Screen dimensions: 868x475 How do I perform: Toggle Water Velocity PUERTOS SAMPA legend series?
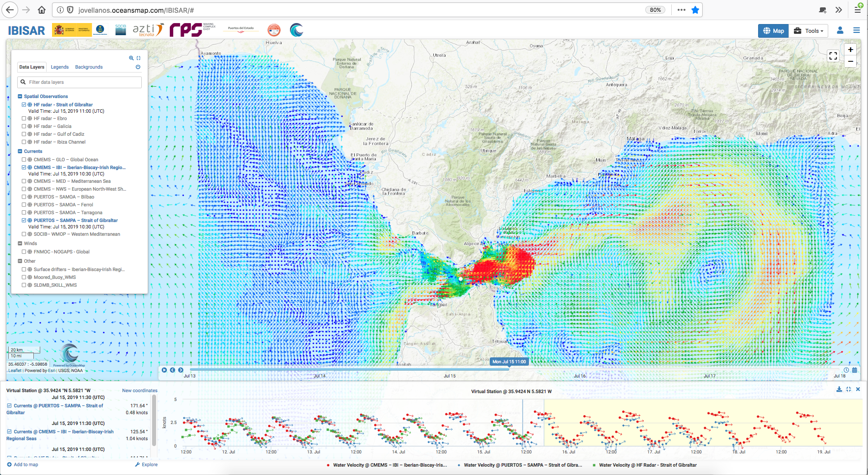(x=520, y=465)
